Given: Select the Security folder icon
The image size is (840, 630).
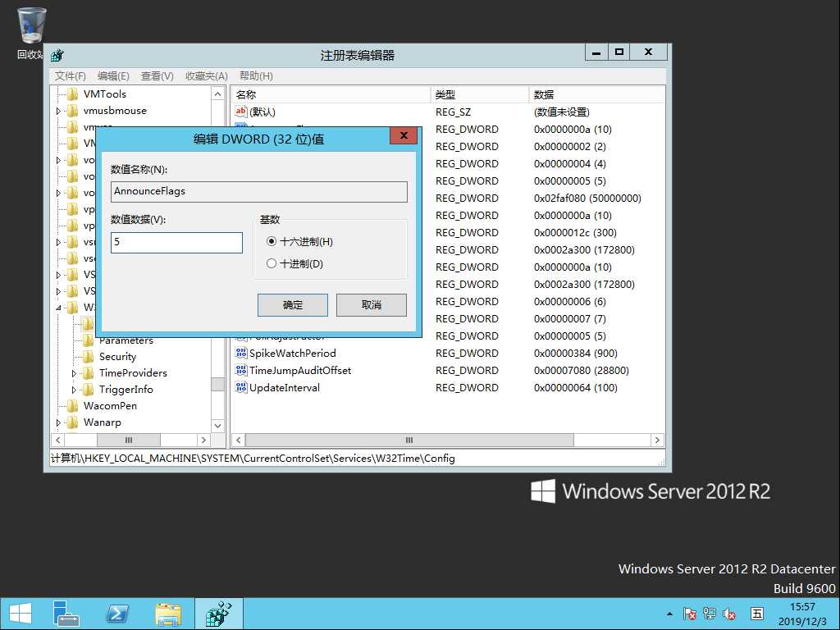Looking at the screenshot, I should (89, 357).
